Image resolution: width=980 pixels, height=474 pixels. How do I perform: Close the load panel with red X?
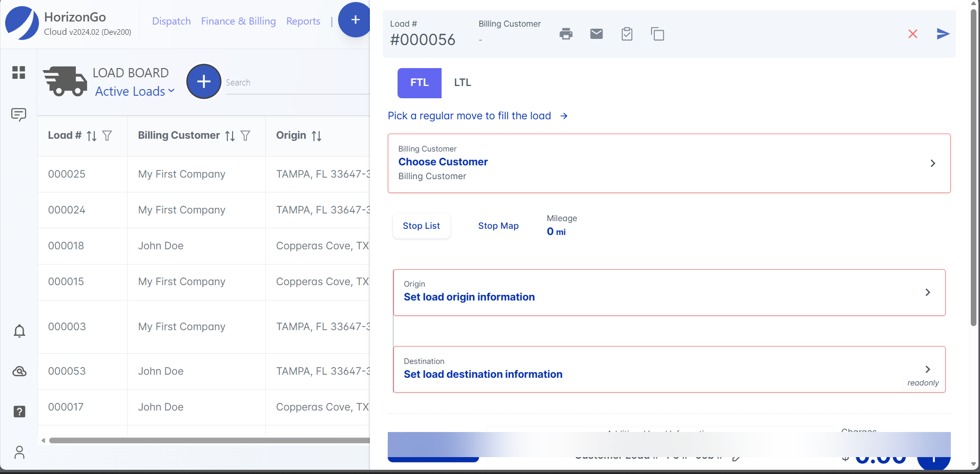(912, 34)
